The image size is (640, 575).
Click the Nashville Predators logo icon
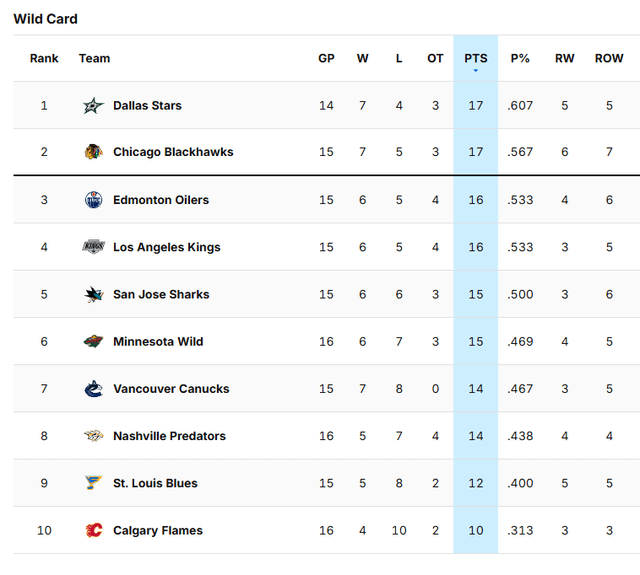point(94,436)
